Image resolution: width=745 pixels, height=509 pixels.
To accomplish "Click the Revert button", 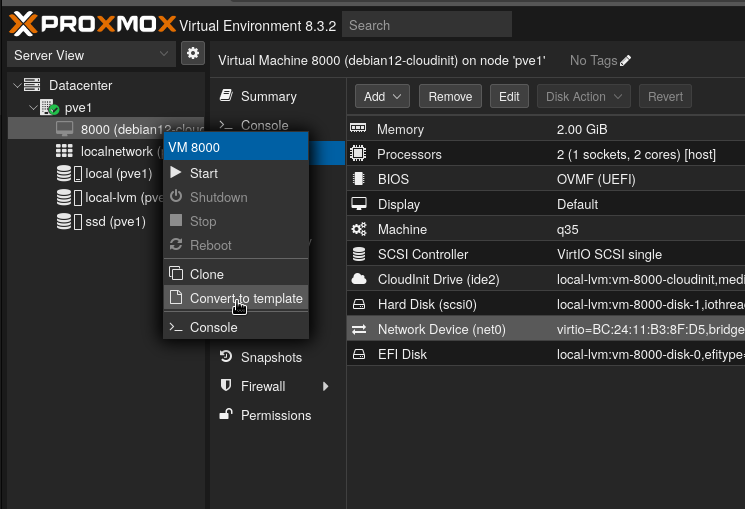I will pos(665,96).
